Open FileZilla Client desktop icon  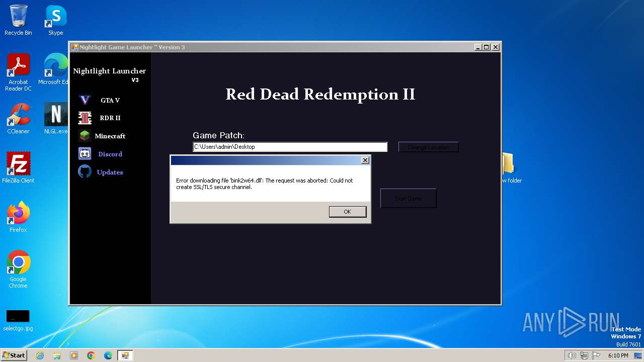[x=18, y=167]
